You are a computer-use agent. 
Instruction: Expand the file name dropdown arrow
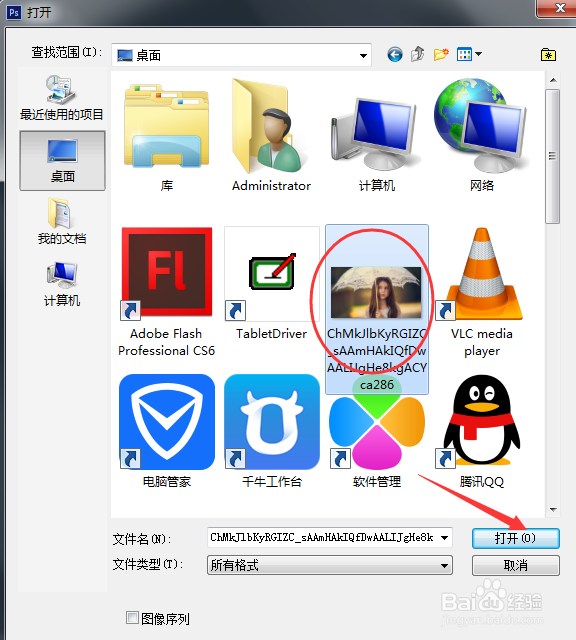click(x=445, y=538)
